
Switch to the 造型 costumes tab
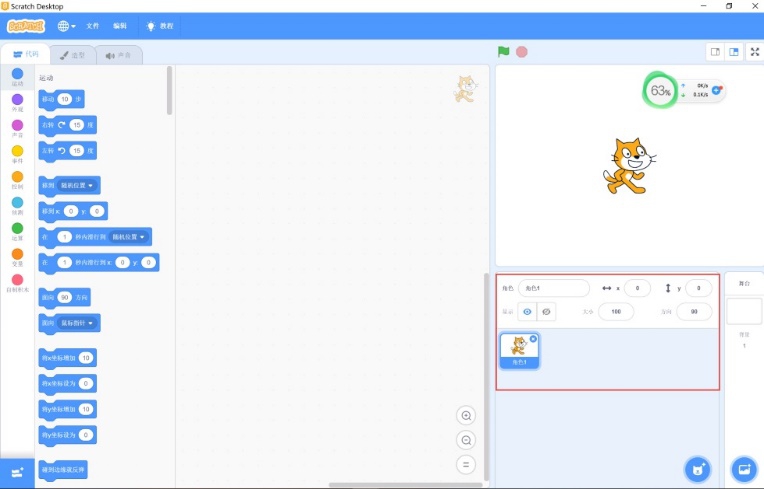(x=72, y=55)
